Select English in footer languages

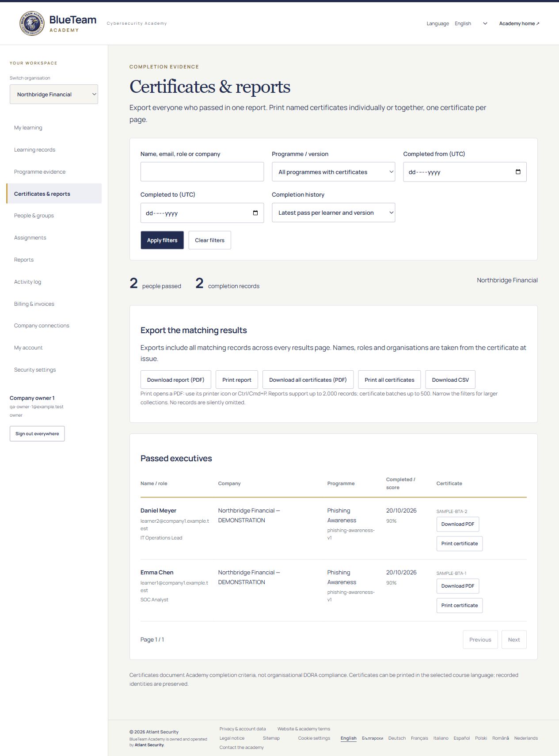click(348, 738)
